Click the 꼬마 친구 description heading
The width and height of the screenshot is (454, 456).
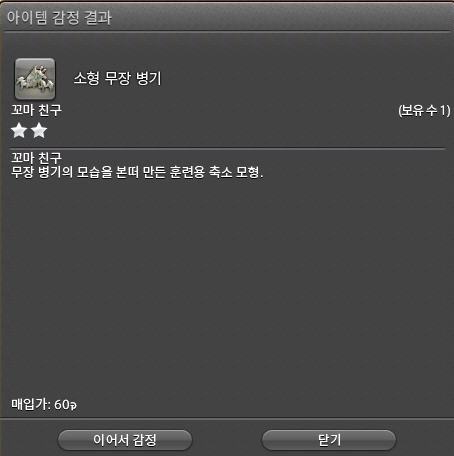tap(36, 157)
